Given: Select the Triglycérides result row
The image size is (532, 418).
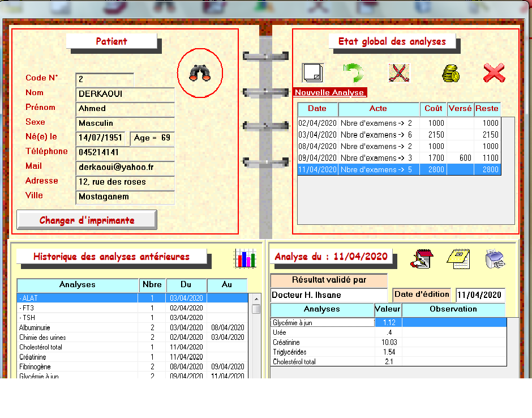Looking at the screenshot, I should pyautogui.click(x=389, y=352).
